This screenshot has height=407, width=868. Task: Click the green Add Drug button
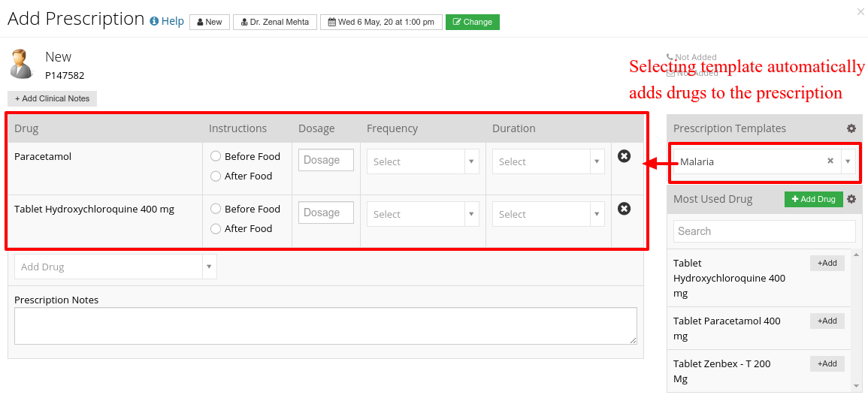click(x=814, y=199)
